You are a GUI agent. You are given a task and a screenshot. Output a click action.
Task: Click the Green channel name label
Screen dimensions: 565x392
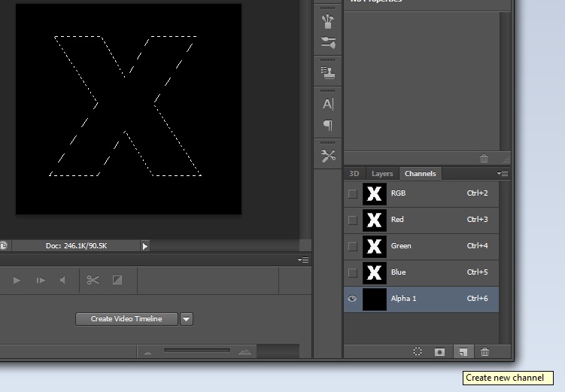coord(401,246)
